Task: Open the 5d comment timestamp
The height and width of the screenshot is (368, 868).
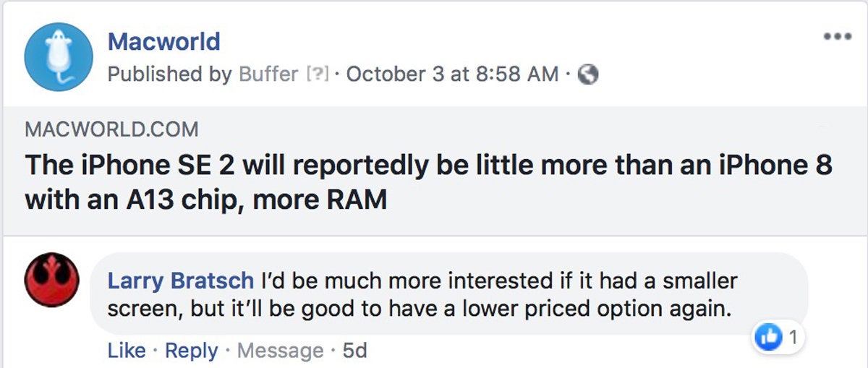Action: (354, 351)
